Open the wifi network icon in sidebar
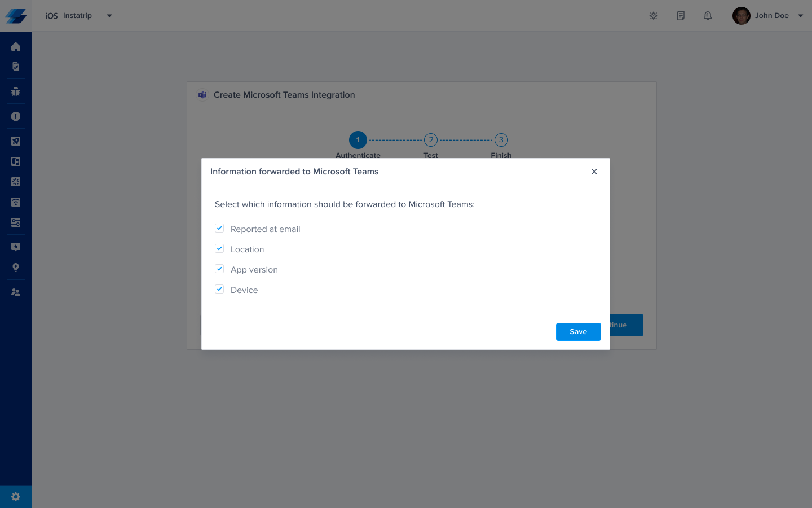 [16, 202]
